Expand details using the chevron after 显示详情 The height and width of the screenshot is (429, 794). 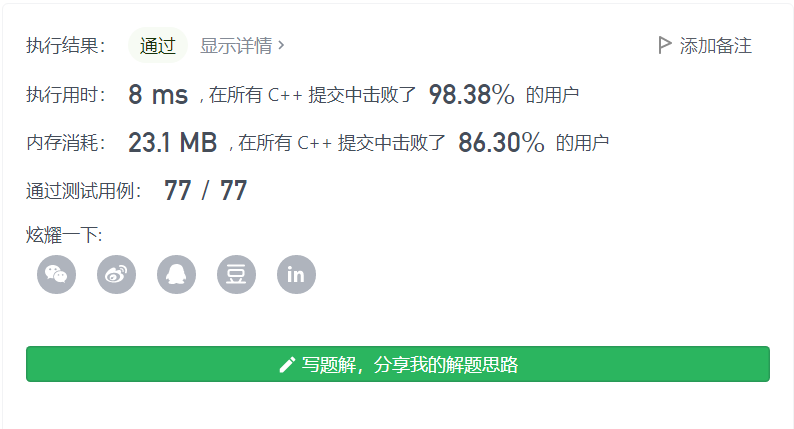tap(282, 46)
